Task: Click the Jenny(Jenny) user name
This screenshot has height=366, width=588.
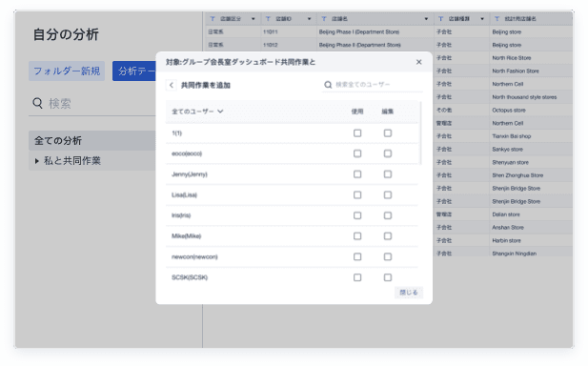Action: tap(190, 174)
